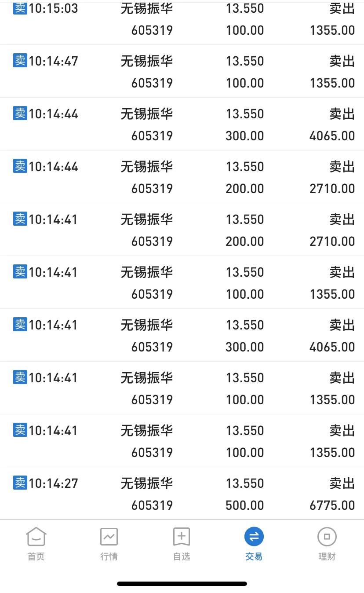The width and height of the screenshot is (364, 593).
Task: Tap the 交易 trade icon
Action: [x=254, y=537]
